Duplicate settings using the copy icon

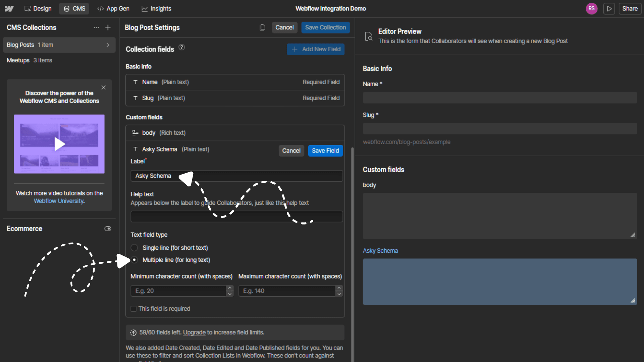pyautogui.click(x=262, y=27)
